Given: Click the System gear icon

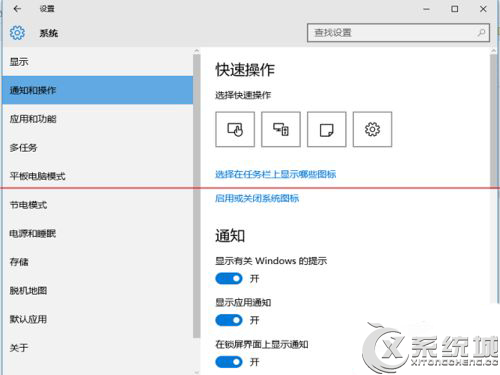Looking at the screenshot, I should click(x=17, y=33).
